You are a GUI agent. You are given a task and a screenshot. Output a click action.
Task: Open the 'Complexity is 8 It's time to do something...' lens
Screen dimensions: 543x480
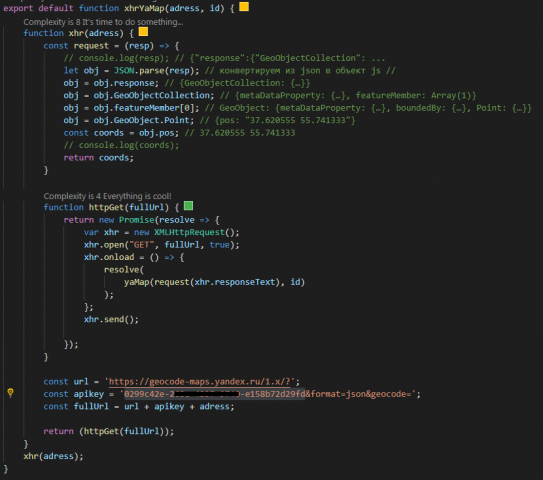pos(103,22)
